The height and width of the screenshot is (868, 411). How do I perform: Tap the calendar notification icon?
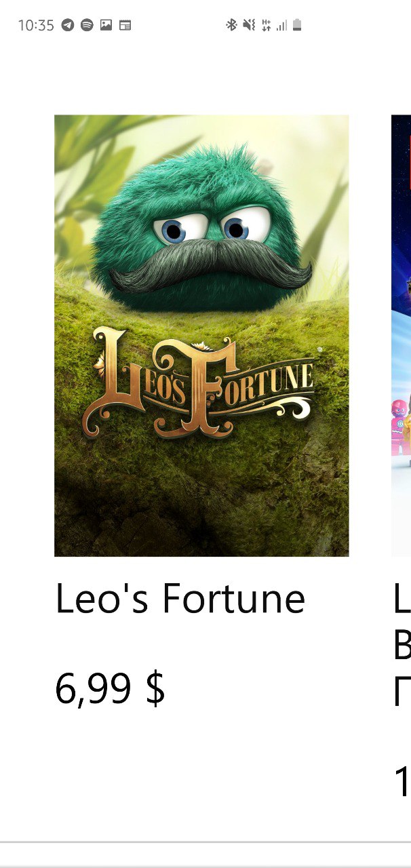[125, 26]
